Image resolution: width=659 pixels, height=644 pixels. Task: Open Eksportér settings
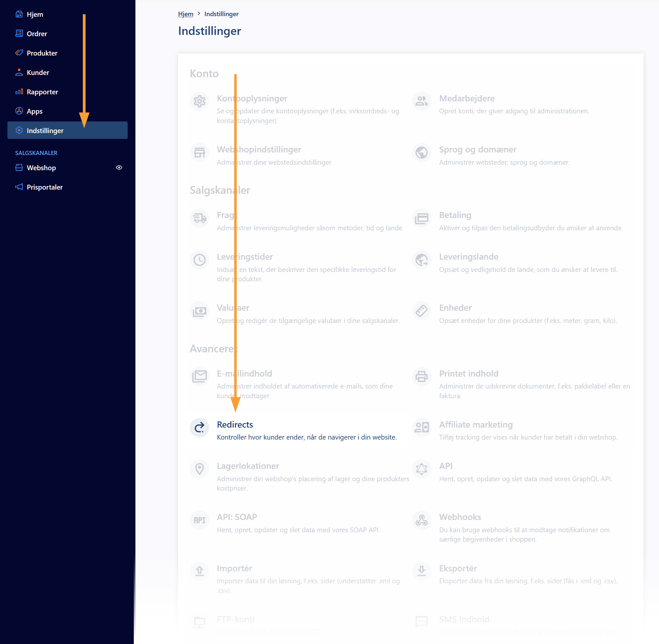[458, 568]
